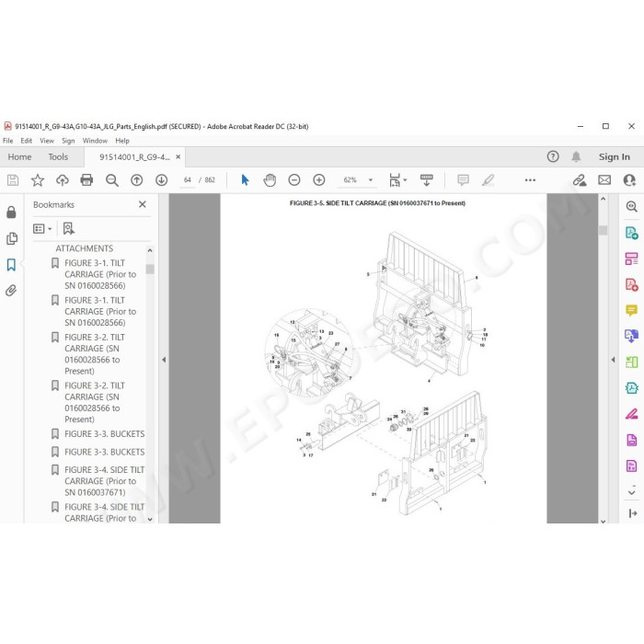
Task: Show the page thumbnails panel
Action: click(x=11, y=238)
